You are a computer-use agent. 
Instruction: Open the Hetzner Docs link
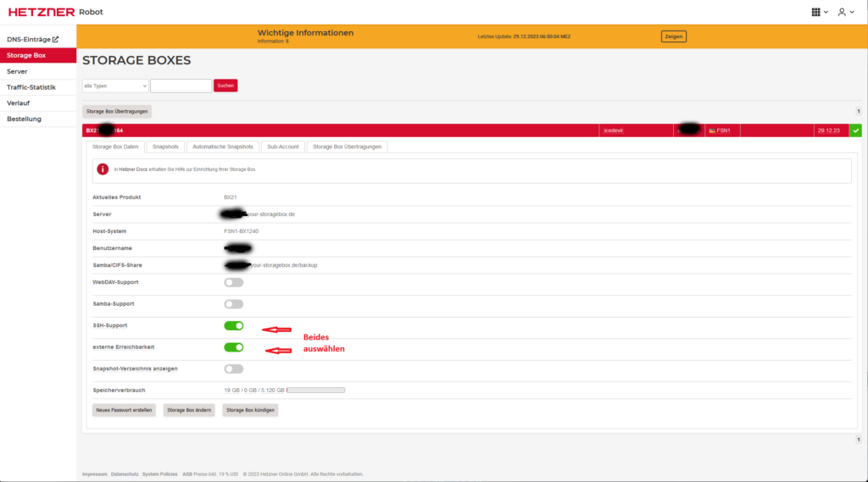(x=133, y=169)
